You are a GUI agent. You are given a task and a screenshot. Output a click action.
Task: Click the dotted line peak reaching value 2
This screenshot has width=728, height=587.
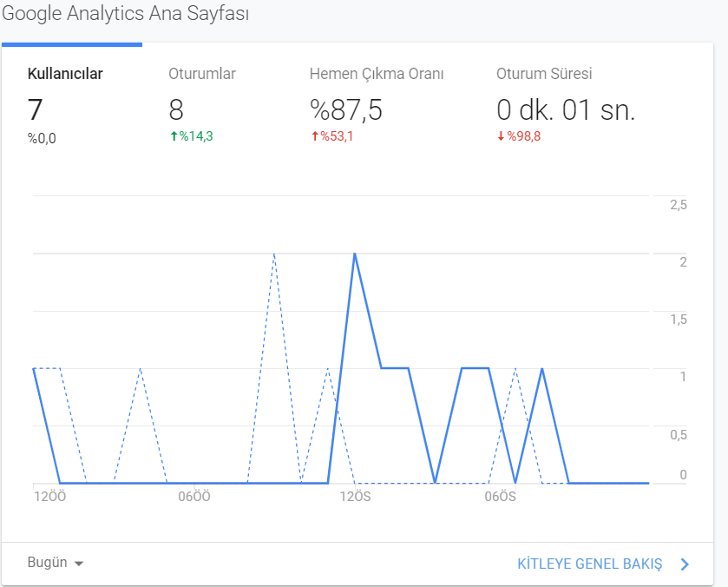tap(274, 254)
